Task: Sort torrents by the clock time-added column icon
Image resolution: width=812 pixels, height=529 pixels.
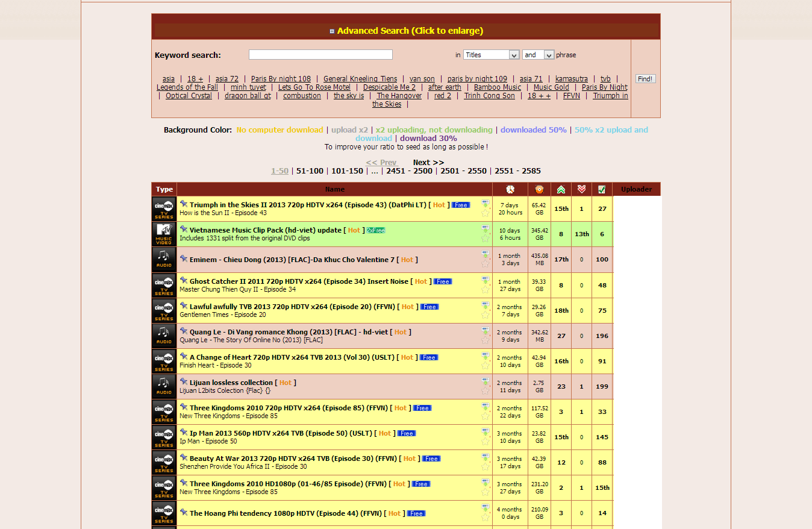Action: coord(510,189)
